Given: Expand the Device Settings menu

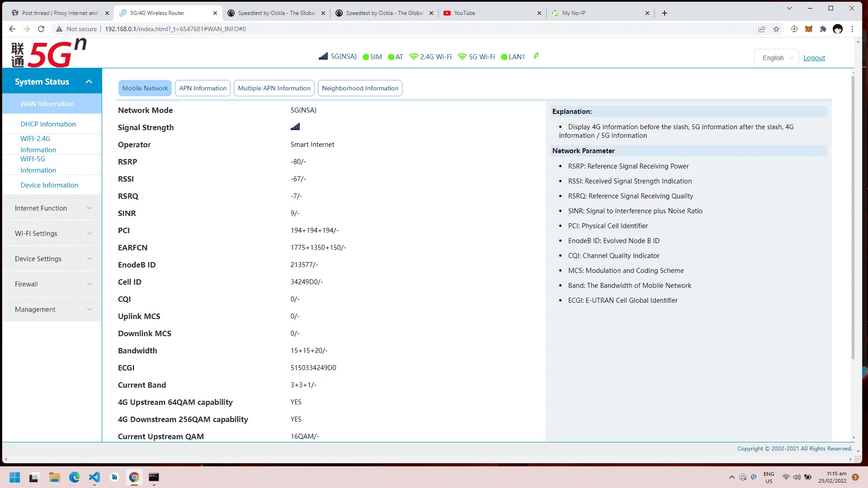Looking at the screenshot, I should pyautogui.click(x=52, y=258).
